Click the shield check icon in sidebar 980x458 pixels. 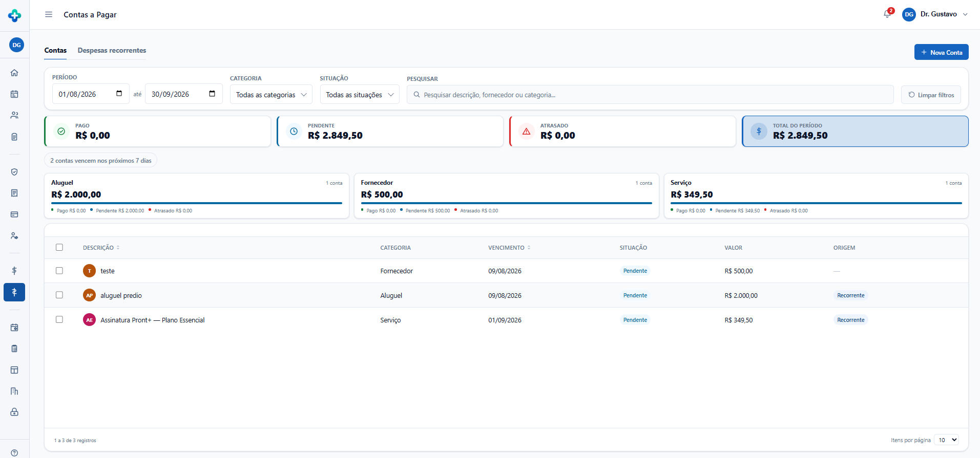tap(14, 172)
